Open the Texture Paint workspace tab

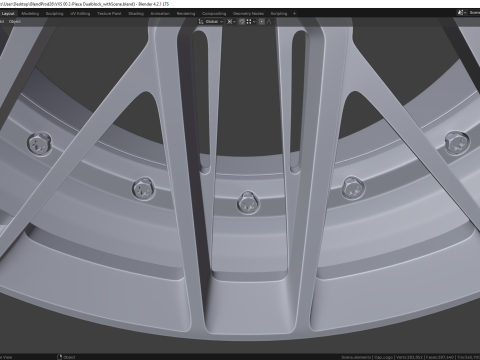tap(109, 14)
